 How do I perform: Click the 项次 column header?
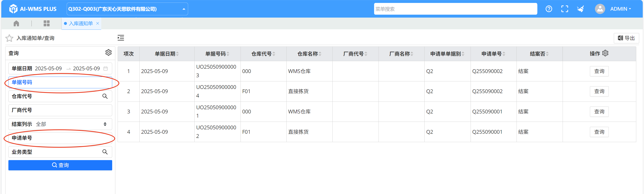[129, 54]
